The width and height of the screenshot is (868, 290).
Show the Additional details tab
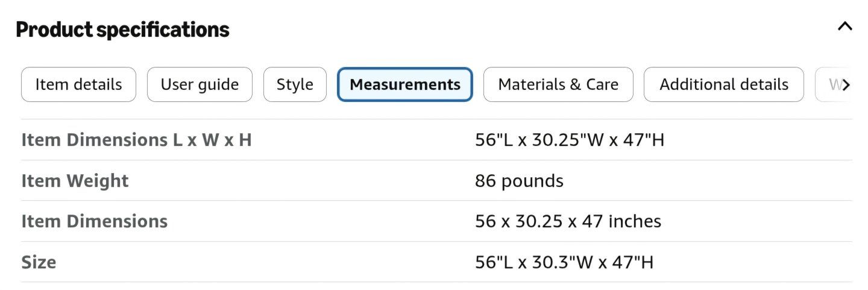pos(724,84)
